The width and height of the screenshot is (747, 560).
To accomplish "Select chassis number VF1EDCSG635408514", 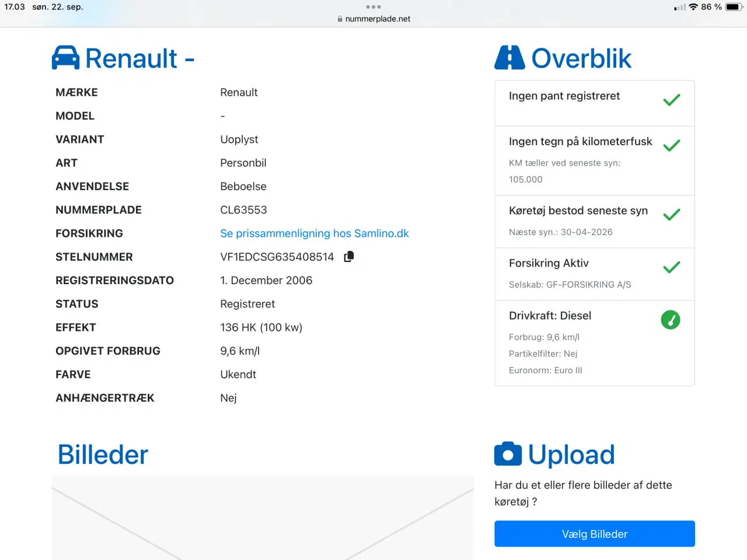I will point(277,257).
